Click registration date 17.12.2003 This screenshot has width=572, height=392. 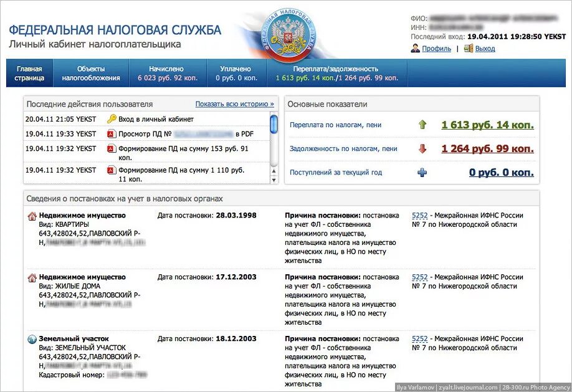point(236,277)
